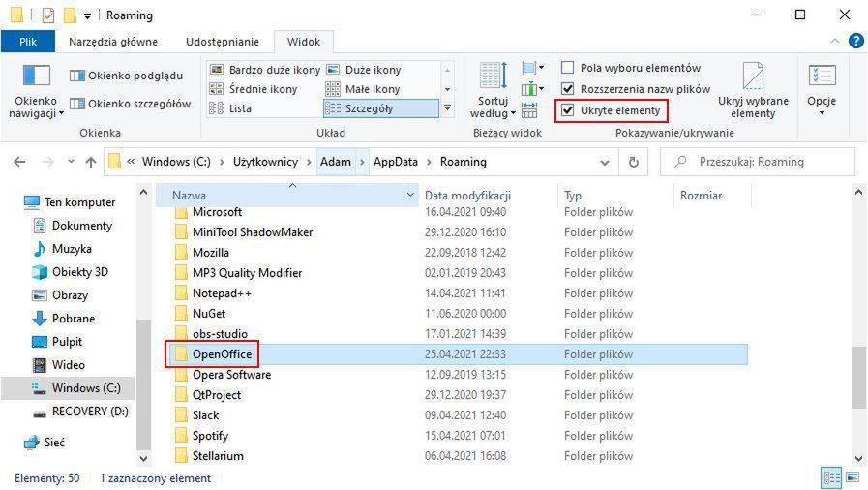Switch to large icons view in status bar

coord(853,477)
